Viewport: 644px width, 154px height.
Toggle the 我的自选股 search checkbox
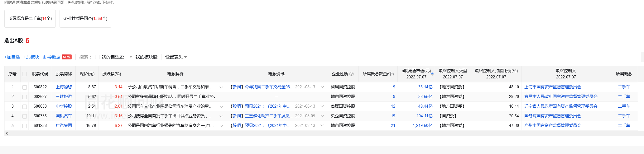pyautogui.click(x=97, y=57)
